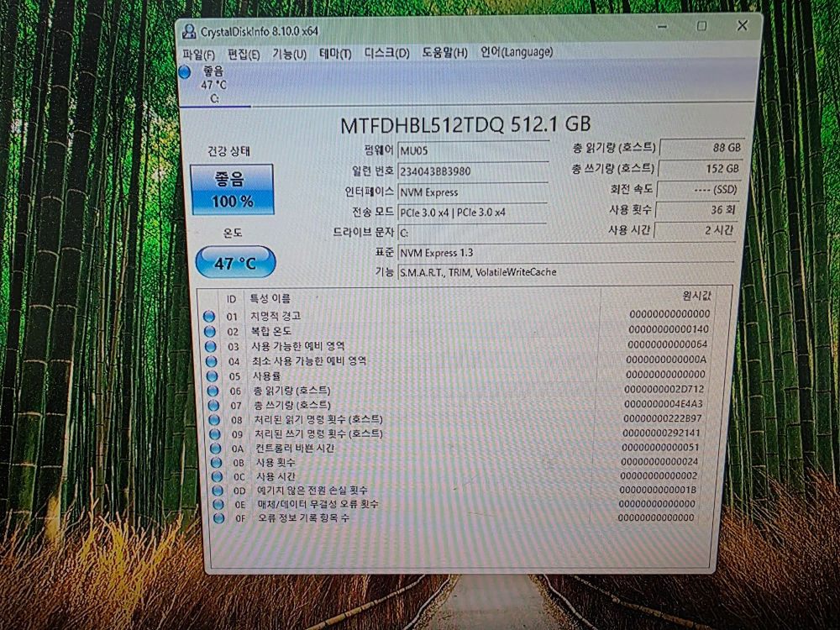The width and height of the screenshot is (840, 630).
Task: Click the 원시값 column header
Action: point(697,296)
